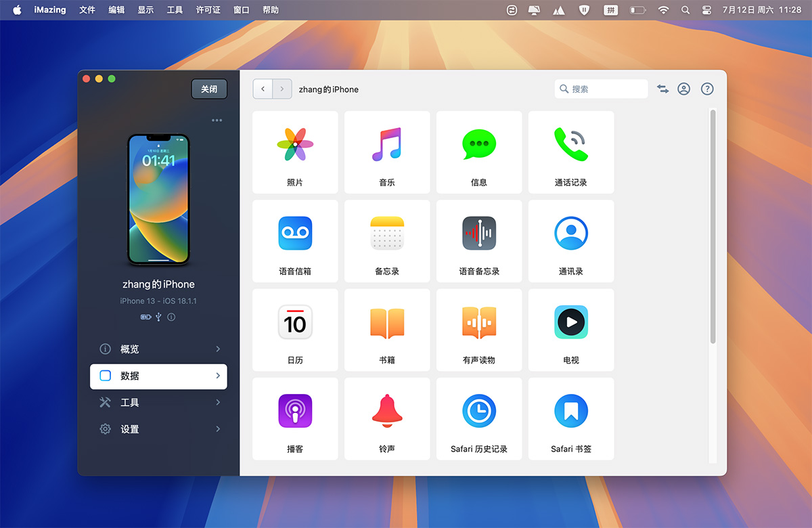Click the date and time in menu bar
This screenshot has width=812, height=528.
(762, 10)
